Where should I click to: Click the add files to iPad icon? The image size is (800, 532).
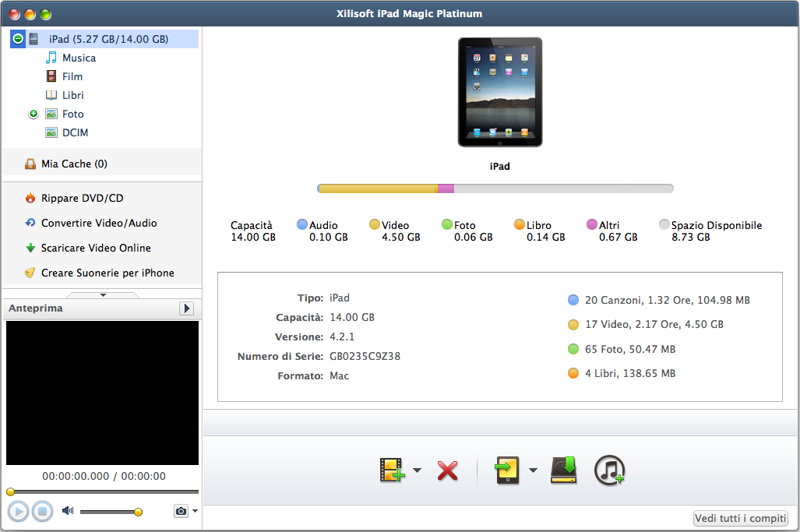click(393, 470)
